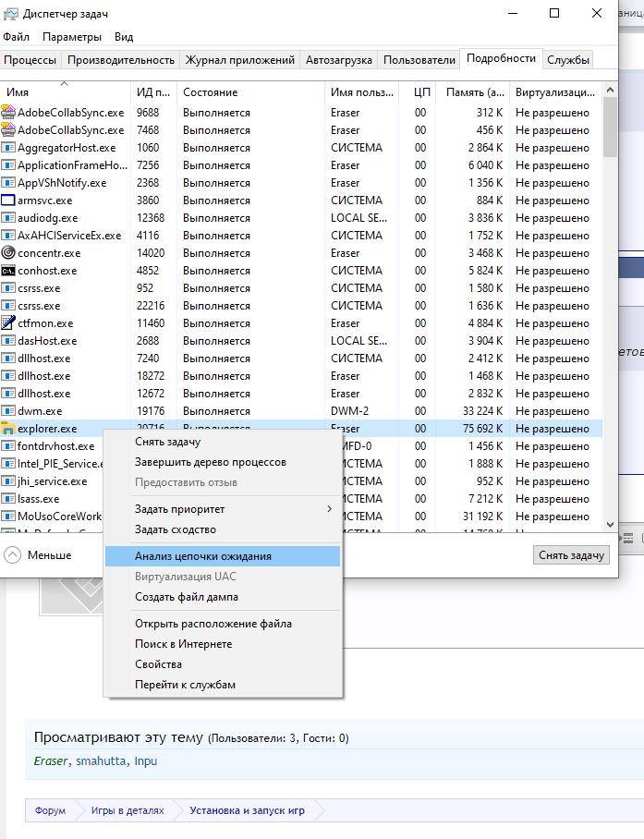The width and height of the screenshot is (644, 839).
Task: Click the dasHost.exe process icon
Action: coord(8,341)
